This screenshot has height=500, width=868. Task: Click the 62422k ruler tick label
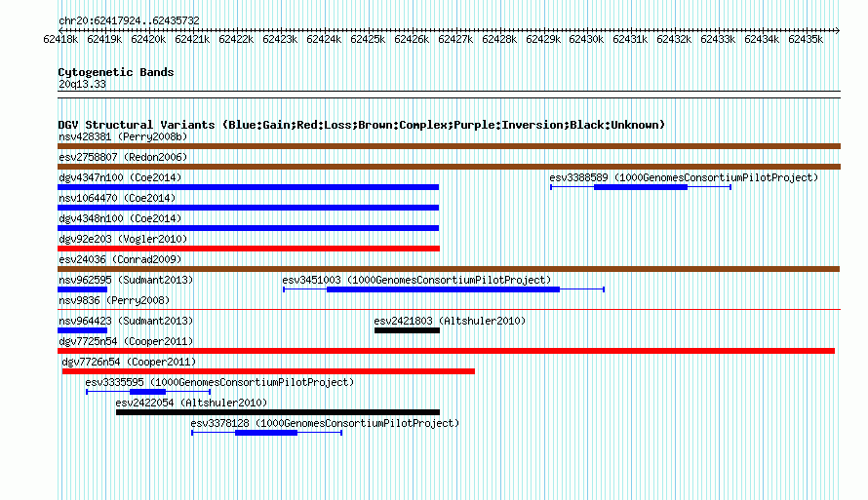point(236,39)
